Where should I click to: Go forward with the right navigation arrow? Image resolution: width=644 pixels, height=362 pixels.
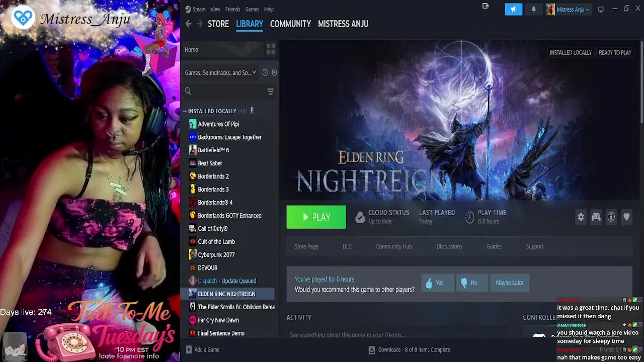pos(200,24)
